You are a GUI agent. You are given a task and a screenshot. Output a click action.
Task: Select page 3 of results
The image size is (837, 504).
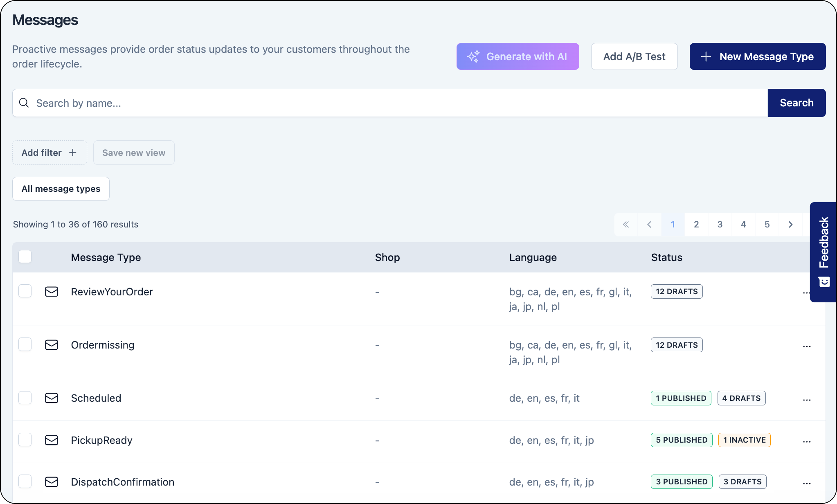point(720,224)
